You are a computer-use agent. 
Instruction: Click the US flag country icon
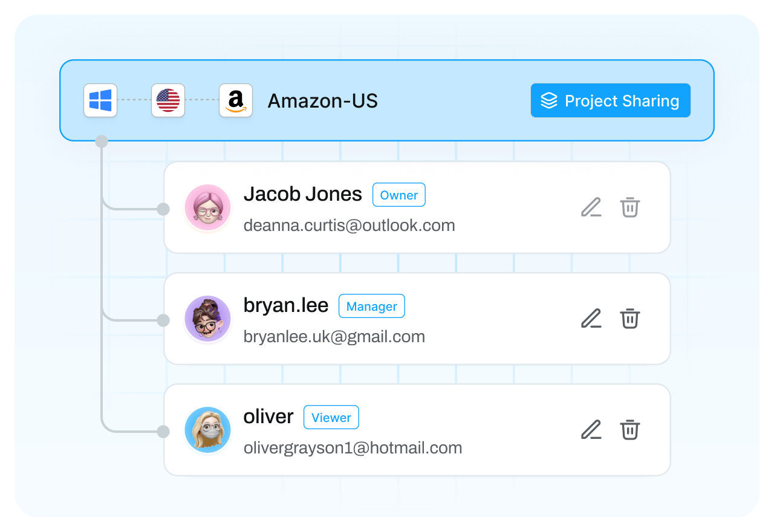168,100
